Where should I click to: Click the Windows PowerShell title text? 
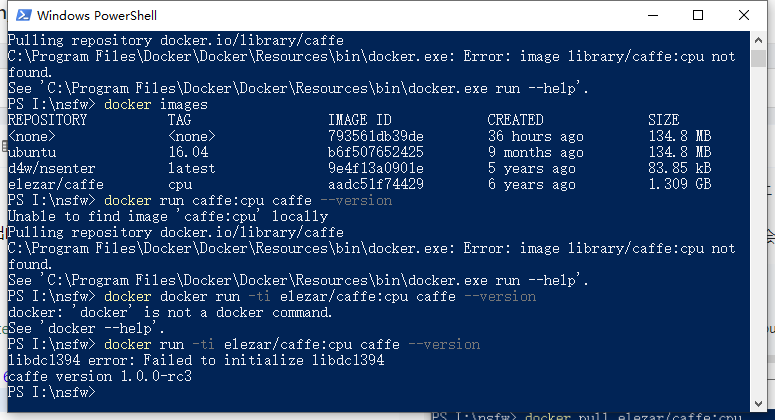97,16
